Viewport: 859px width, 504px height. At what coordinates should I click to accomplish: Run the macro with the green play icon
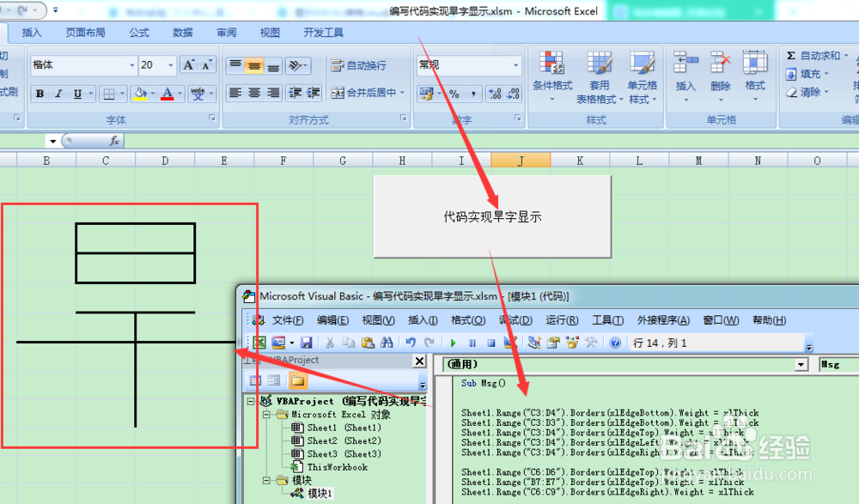point(453,343)
